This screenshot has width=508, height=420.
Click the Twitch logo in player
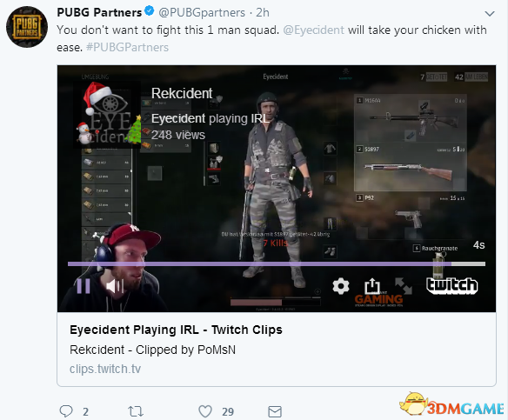point(452,285)
